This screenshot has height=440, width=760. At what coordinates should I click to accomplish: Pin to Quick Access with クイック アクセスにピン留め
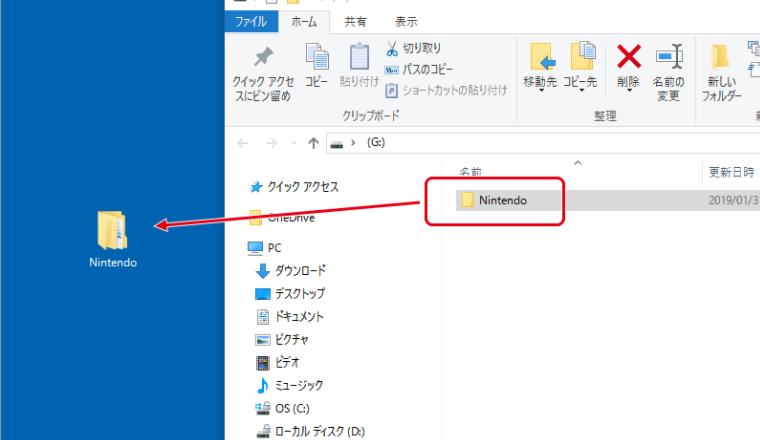[263, 73]
